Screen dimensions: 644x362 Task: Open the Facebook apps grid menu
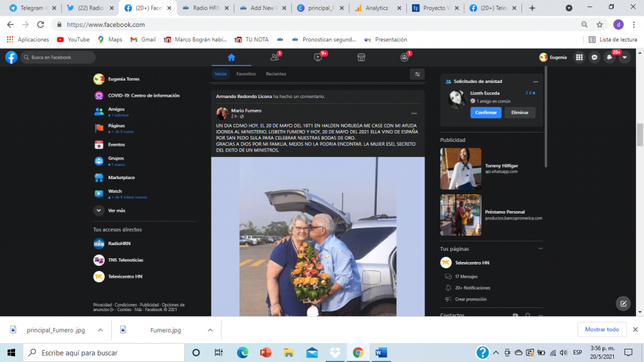point(579,57)
